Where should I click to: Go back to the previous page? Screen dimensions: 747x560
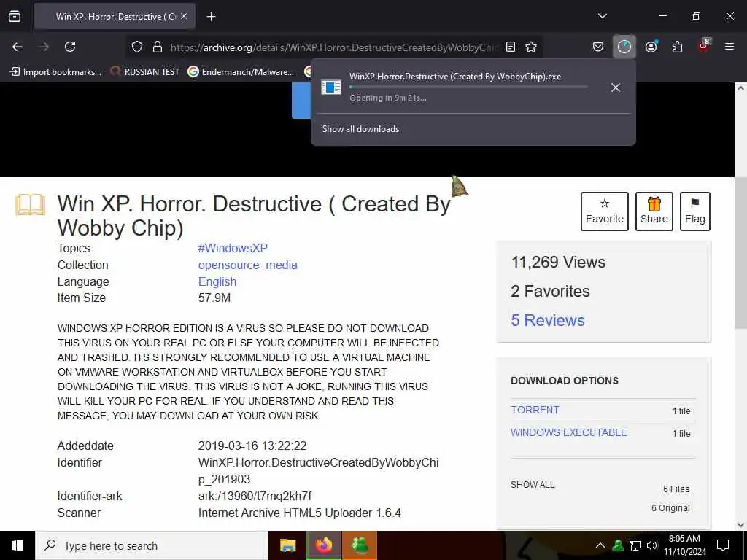[18, 47]
